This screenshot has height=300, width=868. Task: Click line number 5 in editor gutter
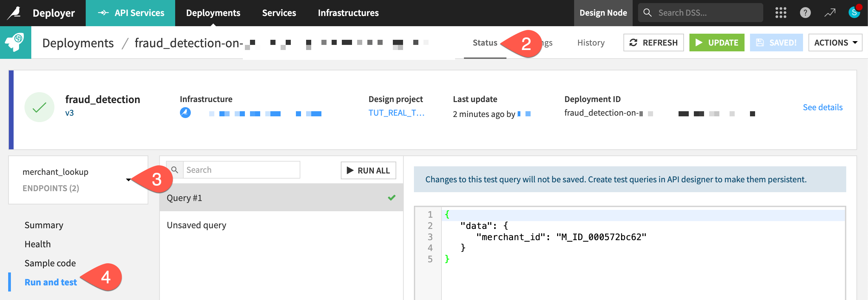[x=430, y=259]
